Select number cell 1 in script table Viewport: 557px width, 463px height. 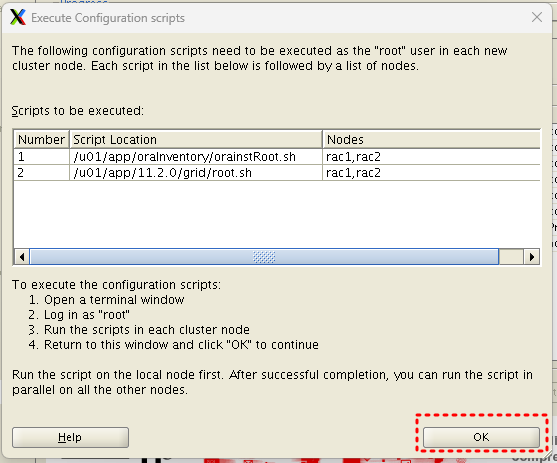[42, 157]
